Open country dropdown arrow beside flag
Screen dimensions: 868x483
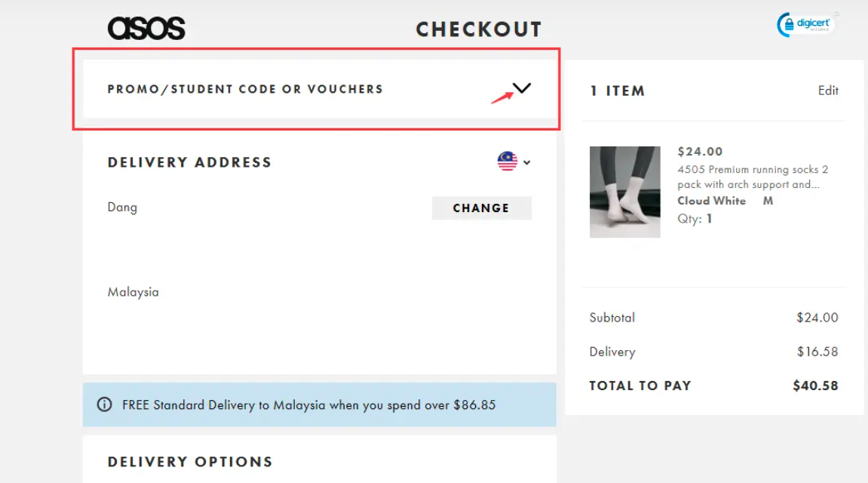point(526,162)
